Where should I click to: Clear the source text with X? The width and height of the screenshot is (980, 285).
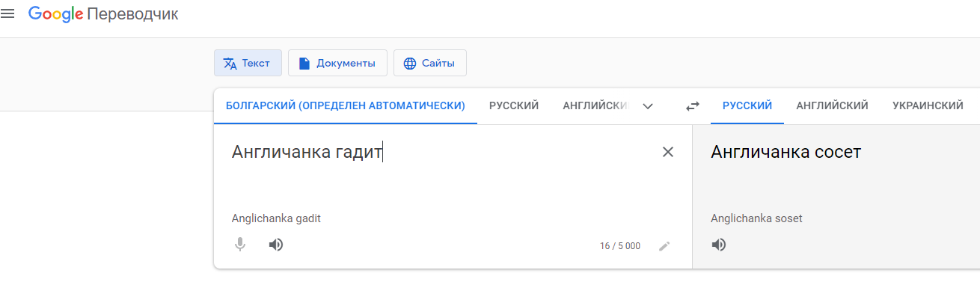(x=668, y=152)
